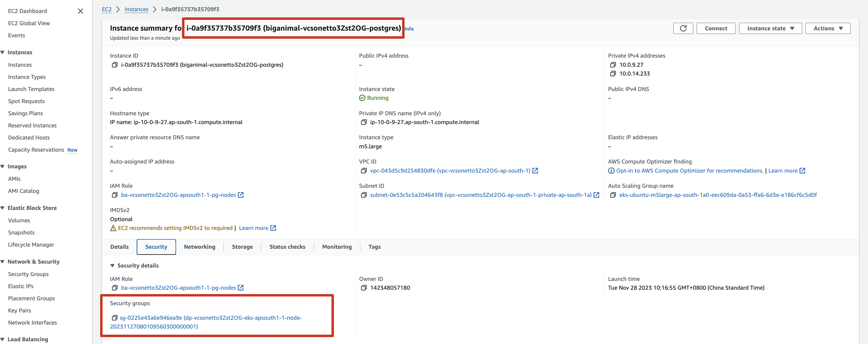Click the Compute Optimizer info icon
Screen dimensions: 868x344
[611, 170]
